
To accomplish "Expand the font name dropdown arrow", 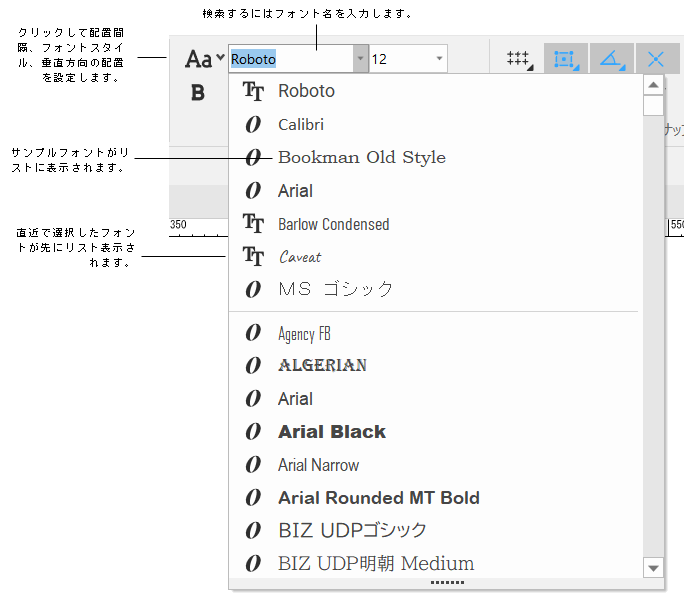I will (x=359, y=59).
